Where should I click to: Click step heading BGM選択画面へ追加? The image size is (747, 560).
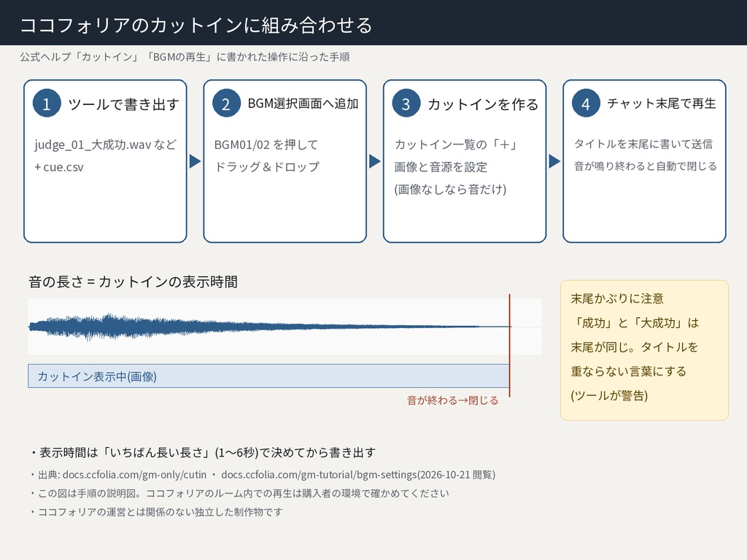(x=303, y=104)
